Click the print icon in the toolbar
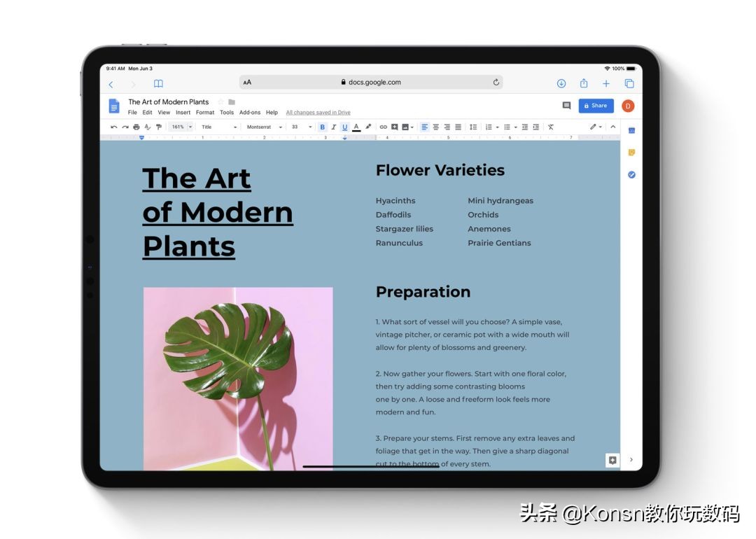The height and width of the screenshot is (539, 756). (136, 127)
